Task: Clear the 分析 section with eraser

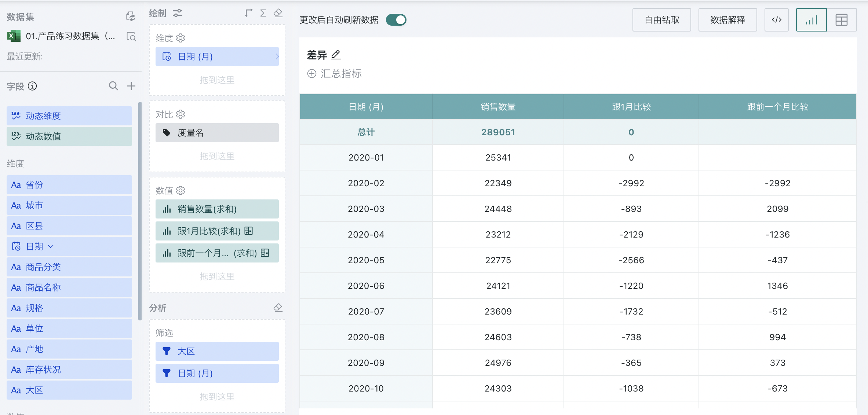Action: coord(278,308)
